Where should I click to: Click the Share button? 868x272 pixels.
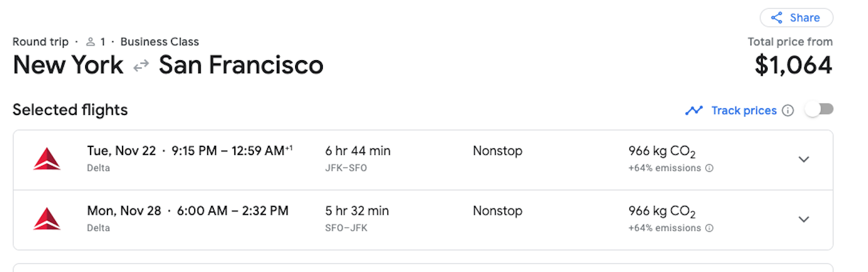point(796,18)
